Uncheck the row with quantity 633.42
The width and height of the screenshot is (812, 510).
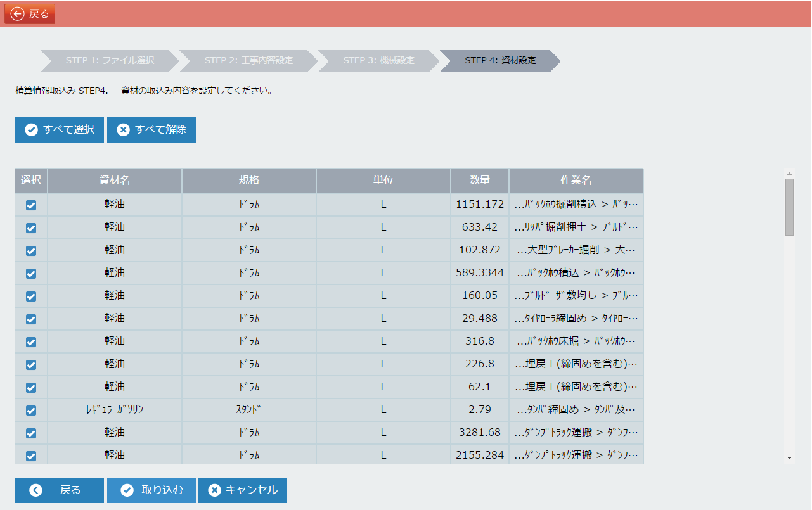point(31,228)
